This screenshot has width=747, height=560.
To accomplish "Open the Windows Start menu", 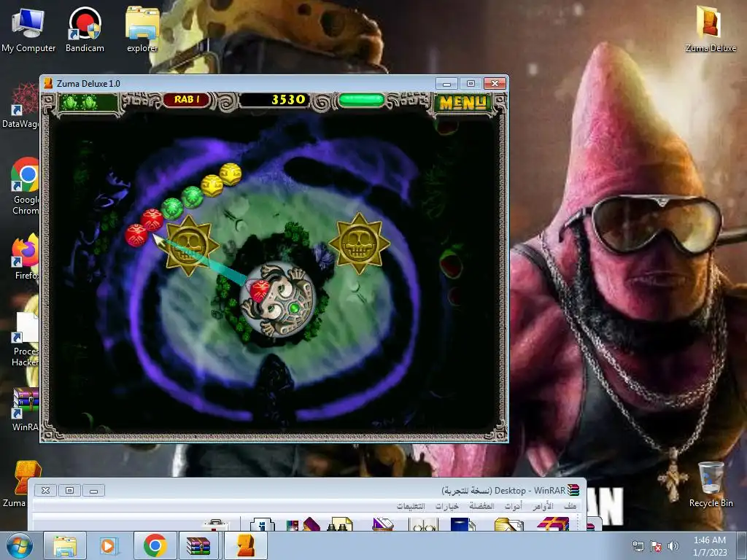I will coord(20,545).
